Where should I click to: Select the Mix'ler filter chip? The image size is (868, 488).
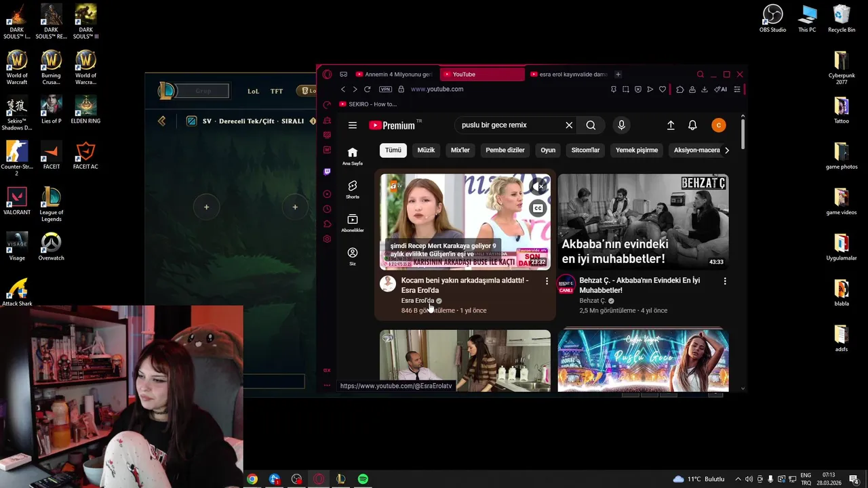[460, 150]
